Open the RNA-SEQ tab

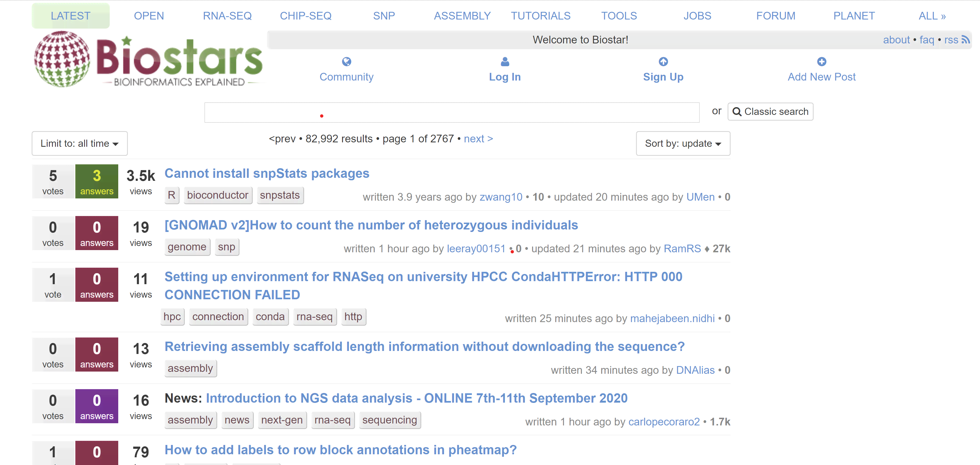(227, 16)
